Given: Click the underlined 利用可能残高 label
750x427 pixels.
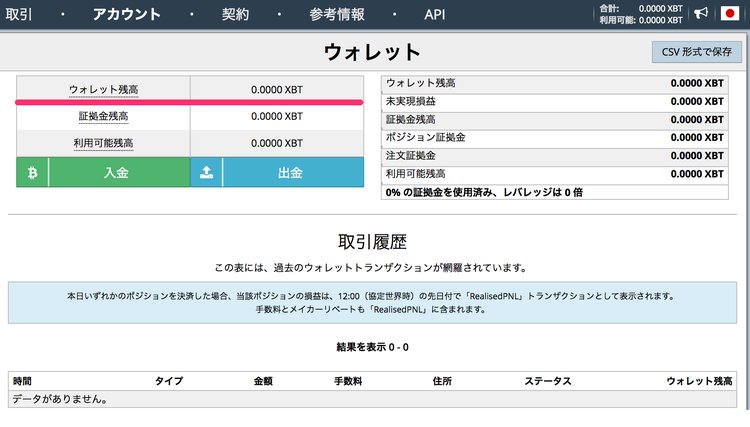Looking at the screenshot, I should tap(103, 143).
